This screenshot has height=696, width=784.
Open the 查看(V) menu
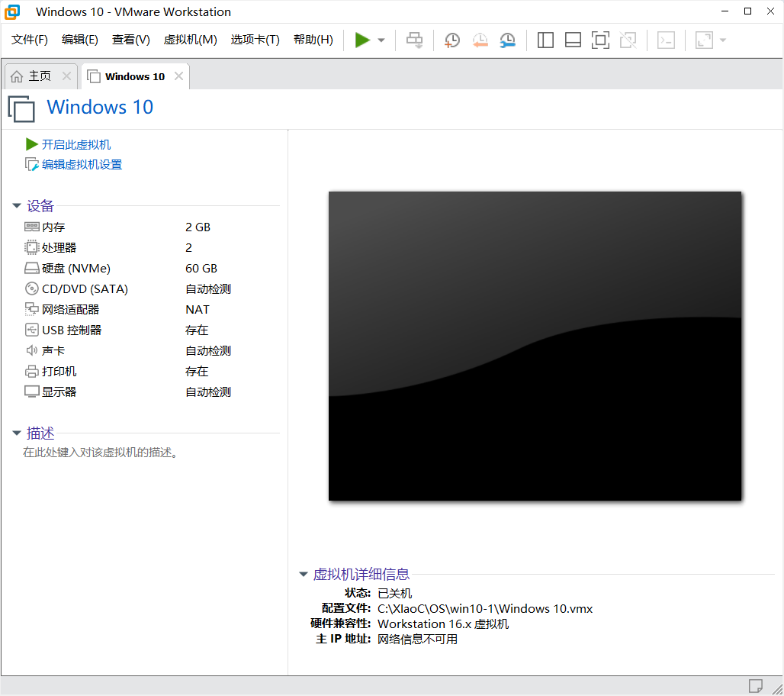(x=131, y=40)
